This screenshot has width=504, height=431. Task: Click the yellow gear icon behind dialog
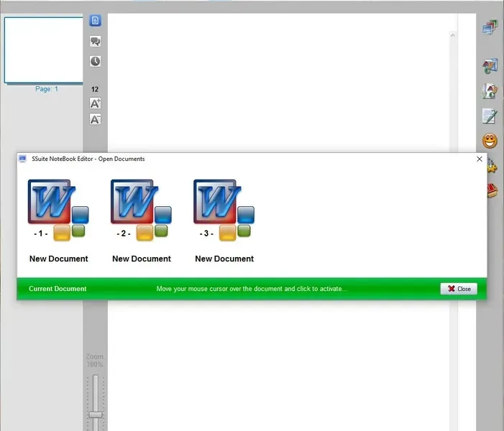492,166
